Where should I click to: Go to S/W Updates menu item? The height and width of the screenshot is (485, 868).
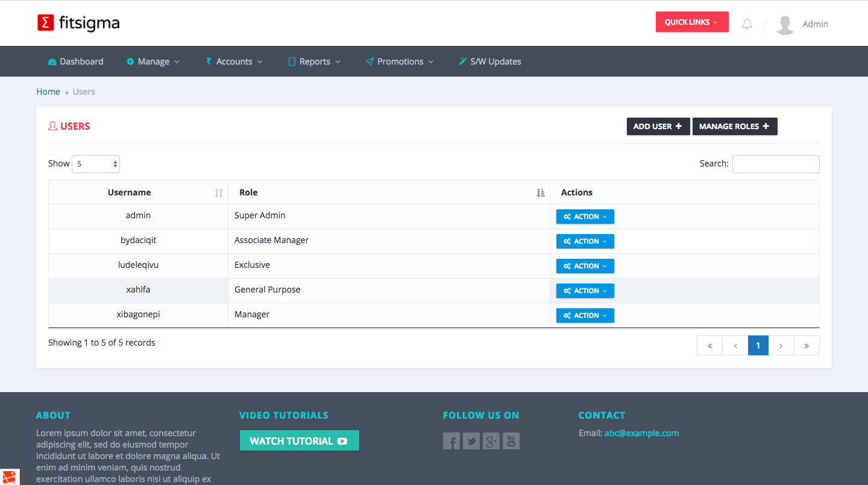point(490,62)
